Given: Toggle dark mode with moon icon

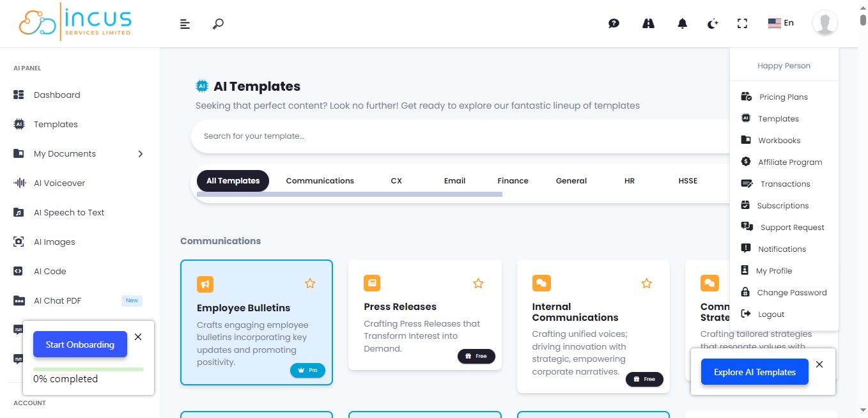Looking at the screenshot, I should pyautogui.click(x=713, y=24).
